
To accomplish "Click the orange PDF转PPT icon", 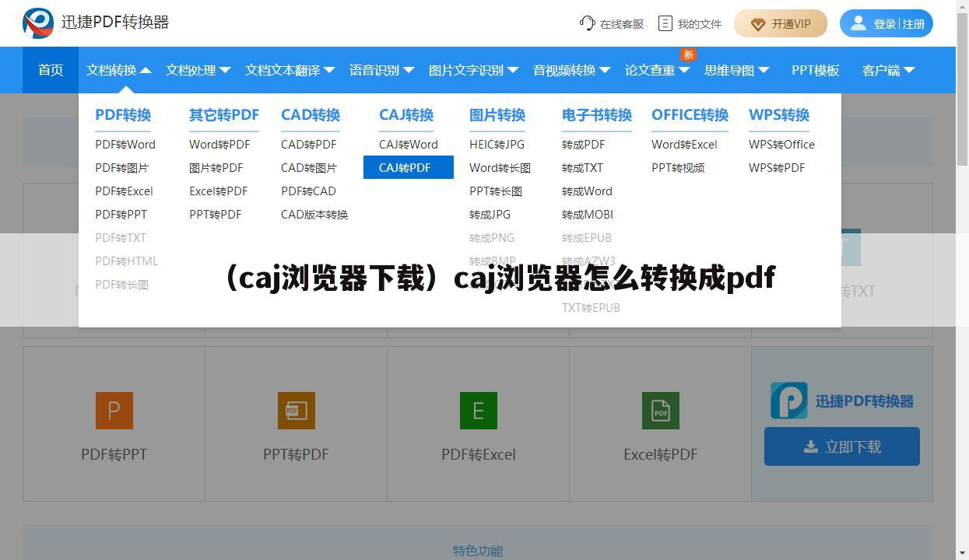I will coord(114,411).
